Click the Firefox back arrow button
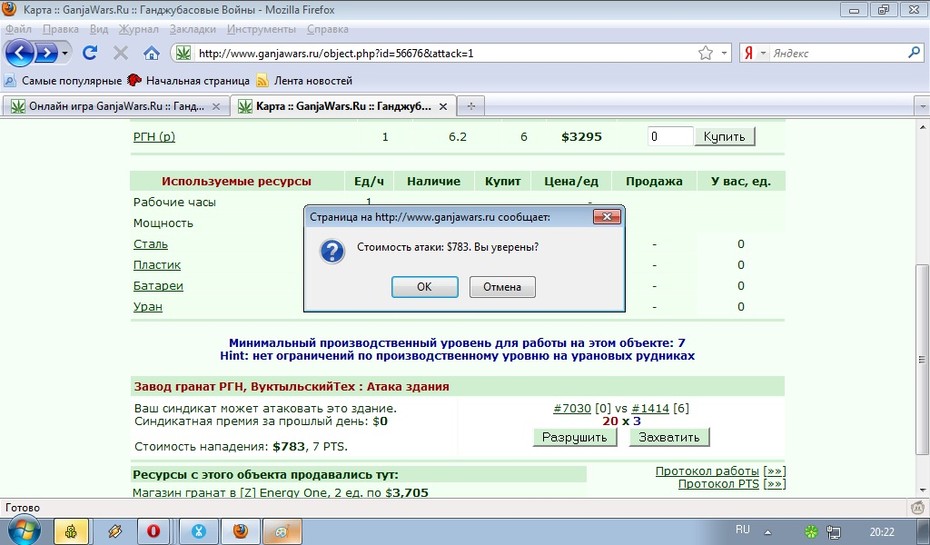The height and width of the screenshot is (545, 930). [20, 53]
